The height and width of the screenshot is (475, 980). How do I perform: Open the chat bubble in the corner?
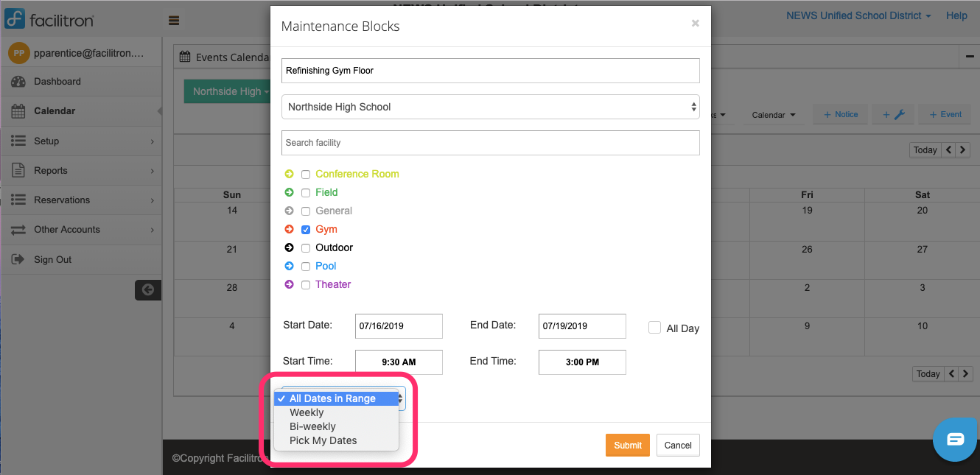[x=955, y=440]
